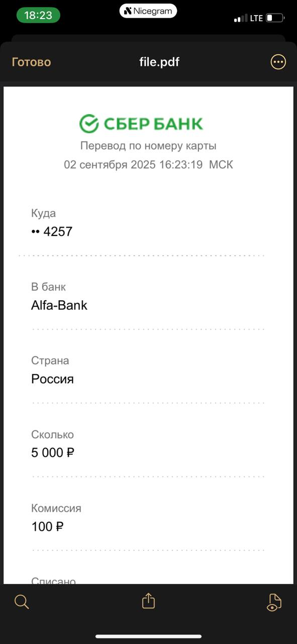297x644 pixels.
Task: Tap the Sberbank checkmark logo icon
Action: click(89, 123)
